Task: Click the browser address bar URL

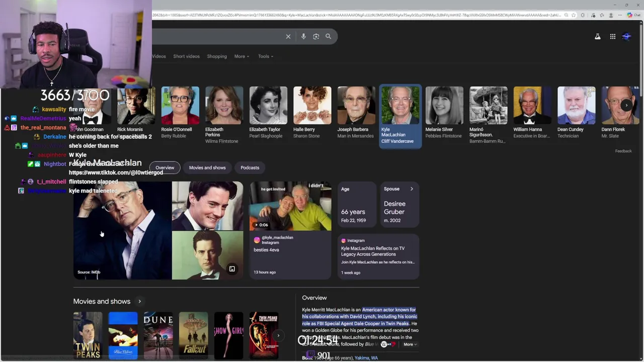Action: click(356, 15)
